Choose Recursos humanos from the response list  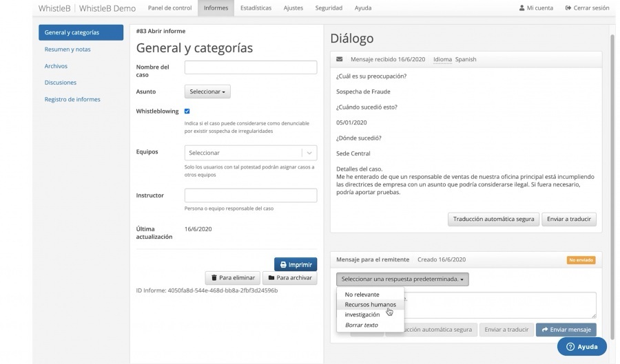click(x=370, y=304)
